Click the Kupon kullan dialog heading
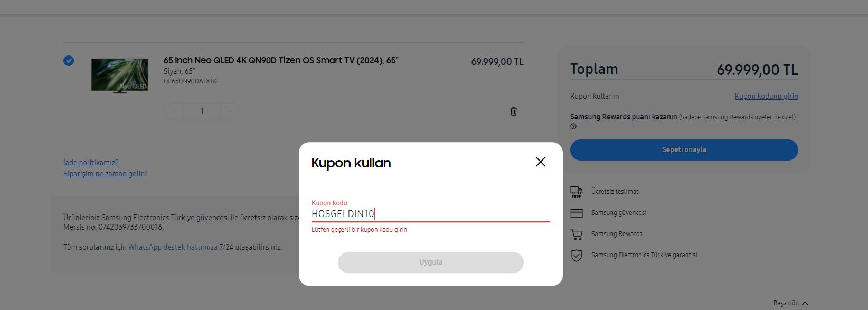This screenshot has width=868, height=310. (x=351, y=163)
